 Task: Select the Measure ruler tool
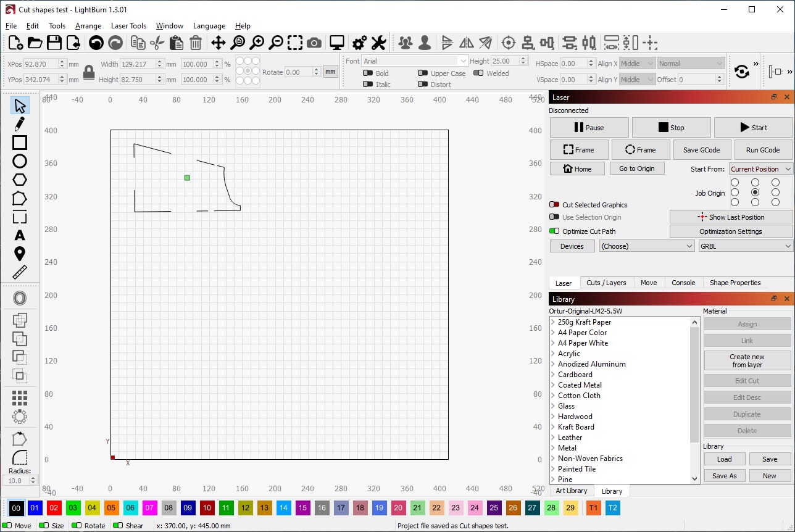20,272
